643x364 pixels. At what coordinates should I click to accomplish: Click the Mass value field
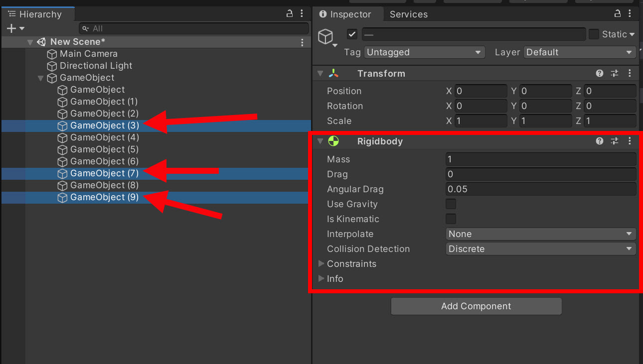pyautogui.click(x=541, y=159)
